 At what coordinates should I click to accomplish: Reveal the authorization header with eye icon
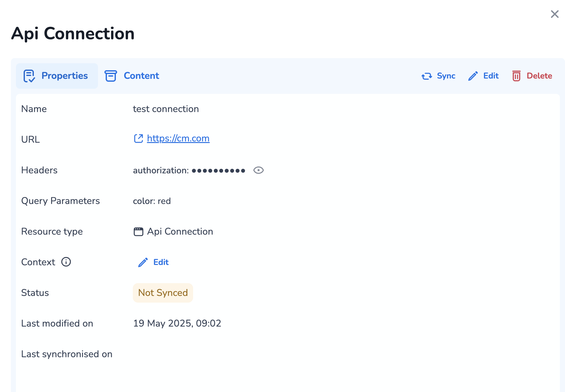click(x=258, y=170)
